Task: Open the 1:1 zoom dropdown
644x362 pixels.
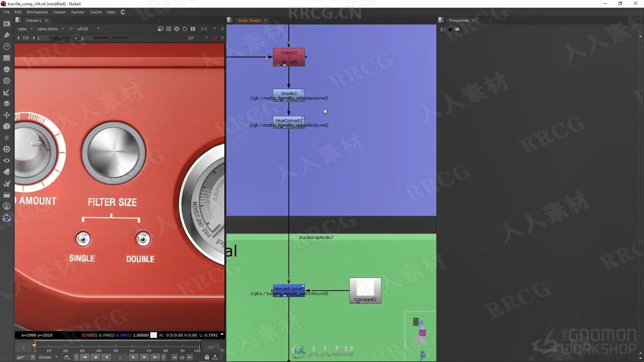Action: pos(208,29)
